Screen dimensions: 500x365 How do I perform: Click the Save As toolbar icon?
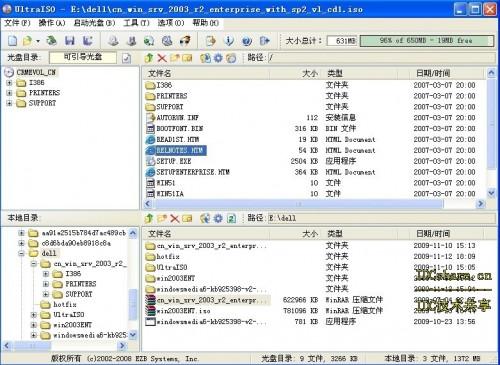(x=88, y=41)
